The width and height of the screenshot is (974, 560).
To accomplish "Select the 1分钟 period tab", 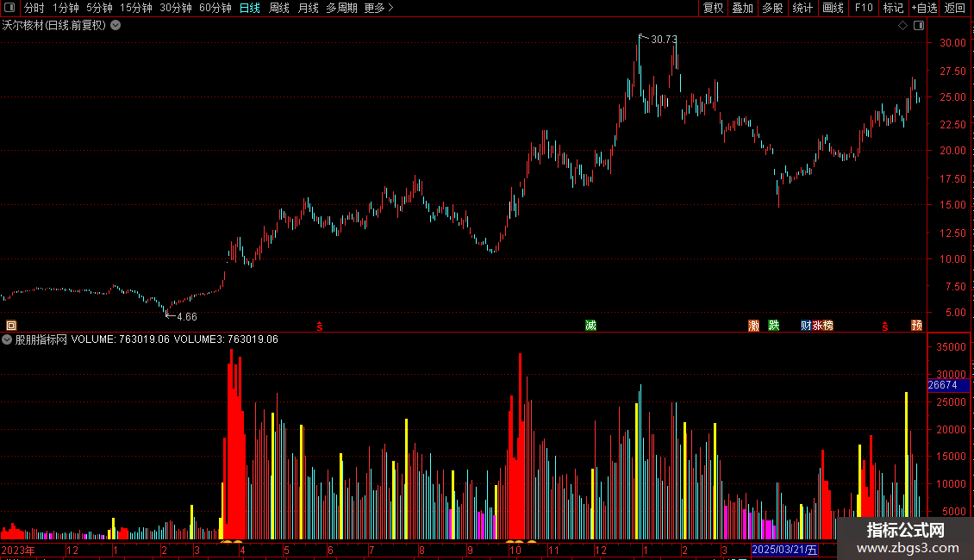I will [x=66, y=8].
